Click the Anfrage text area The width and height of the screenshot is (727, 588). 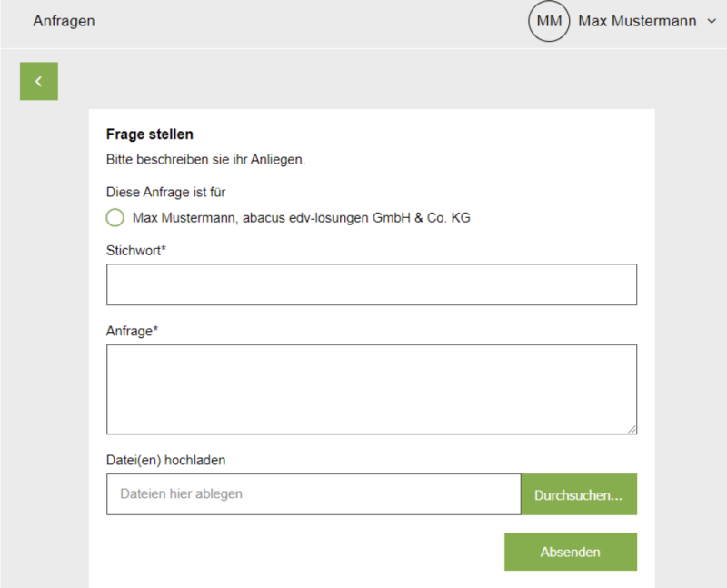pyautogui.click(x=371, y=386)
